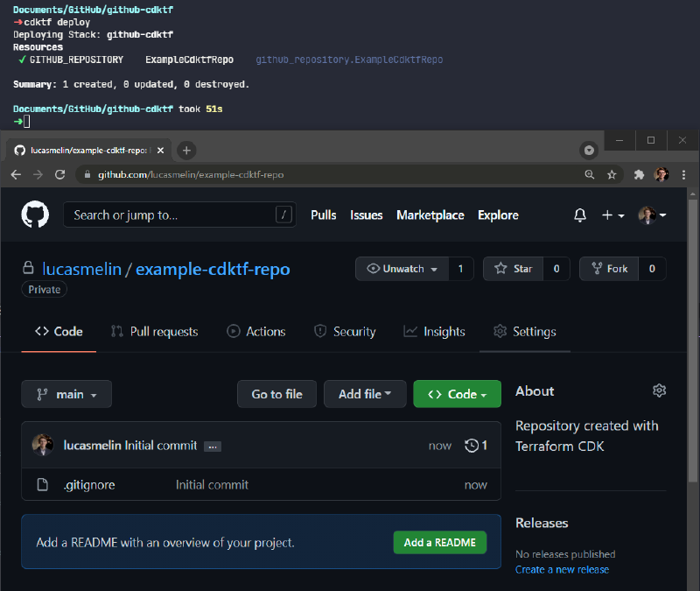
Task: Star the example-cdktf-repo repository
Action: click(513, 269)
